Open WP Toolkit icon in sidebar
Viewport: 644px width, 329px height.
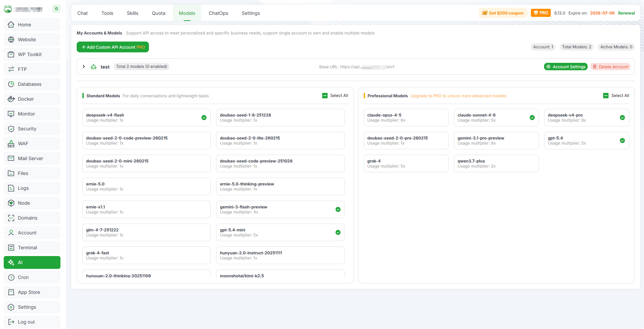tap(11, 54)
